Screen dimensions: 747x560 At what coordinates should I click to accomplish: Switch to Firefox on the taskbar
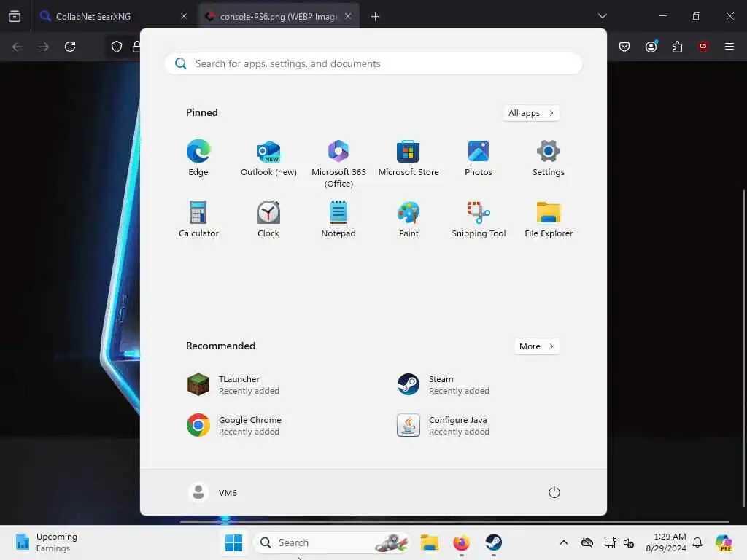click(x=461, y=542)
